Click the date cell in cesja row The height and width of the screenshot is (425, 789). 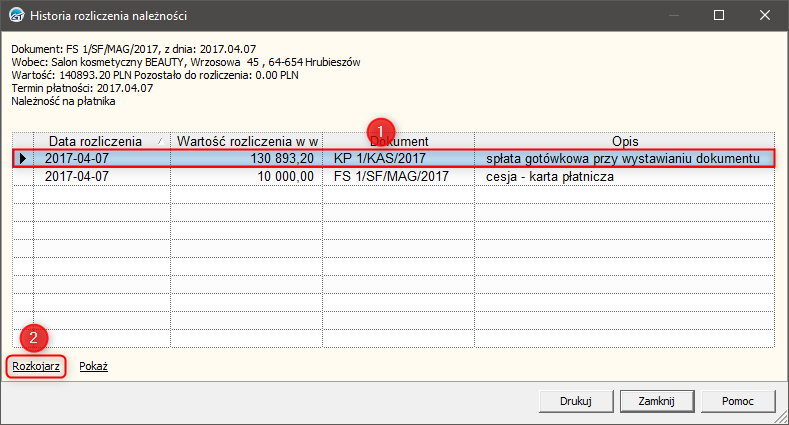(x=102, y=177)
